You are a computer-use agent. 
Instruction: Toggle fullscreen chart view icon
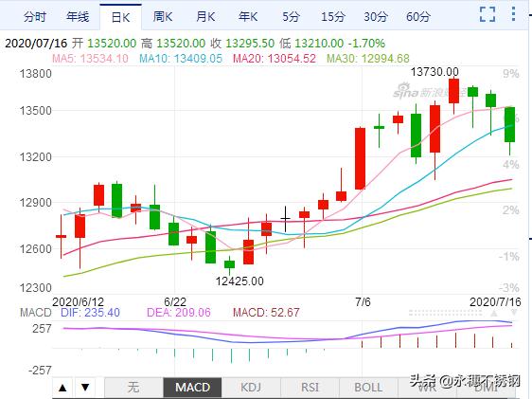coord(488,14)
